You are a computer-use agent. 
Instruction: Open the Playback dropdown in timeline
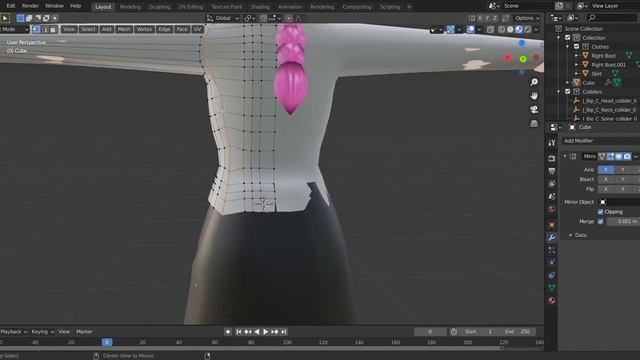(x=14, y=332)
